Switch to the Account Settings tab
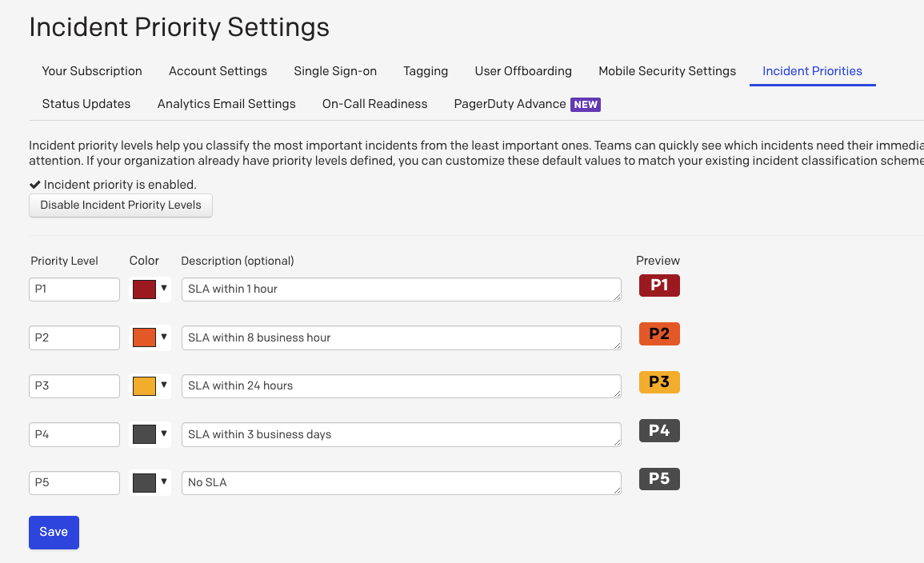Screen dimensions: 924x563 click(218, 71)
